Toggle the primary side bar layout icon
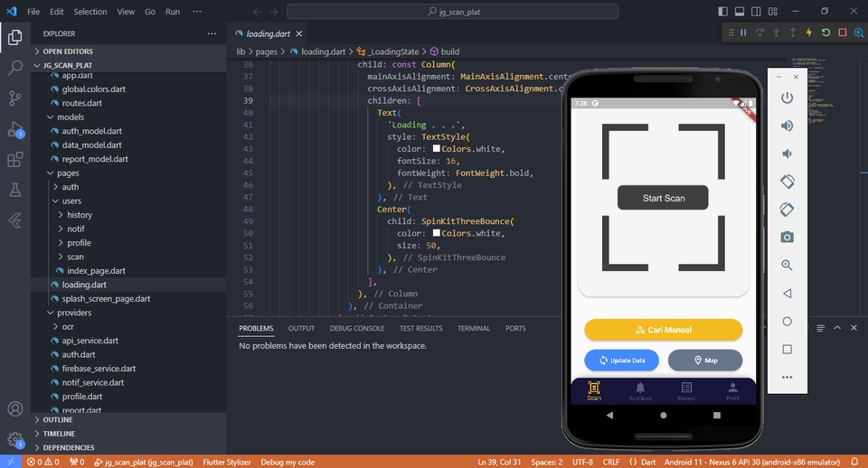 click(x=723, y=11)
